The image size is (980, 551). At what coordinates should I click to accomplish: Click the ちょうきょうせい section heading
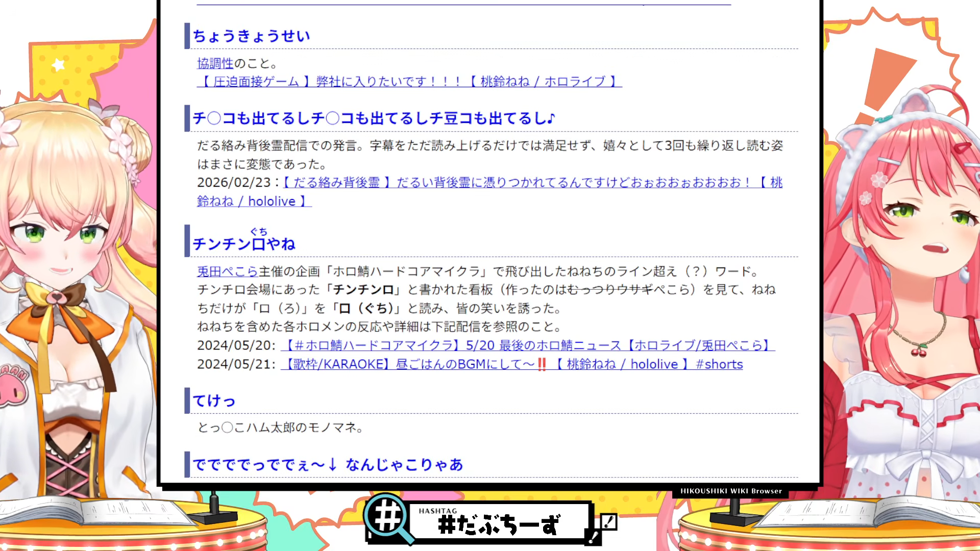click(x=252, y=36)
